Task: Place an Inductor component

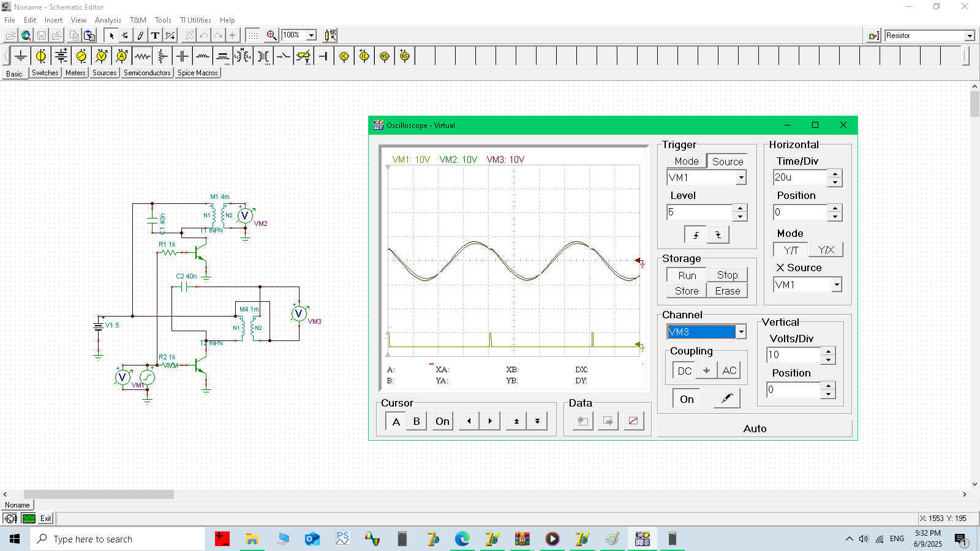Action: [203, 56]
